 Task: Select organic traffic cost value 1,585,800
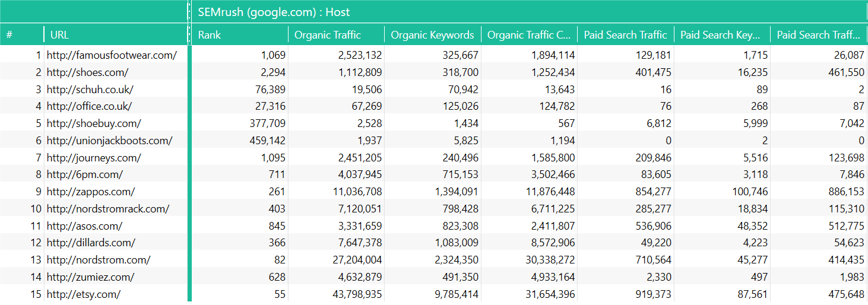click(x=553, y=158)
